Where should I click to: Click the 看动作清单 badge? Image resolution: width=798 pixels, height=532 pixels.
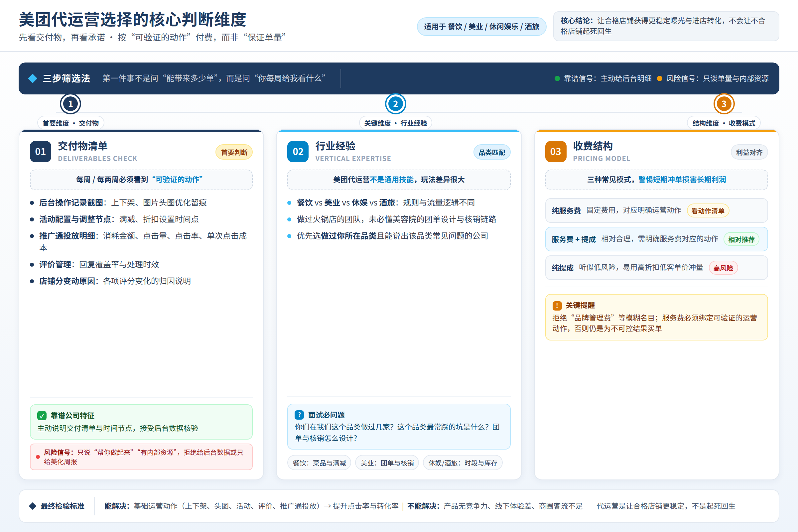[708, 211]
